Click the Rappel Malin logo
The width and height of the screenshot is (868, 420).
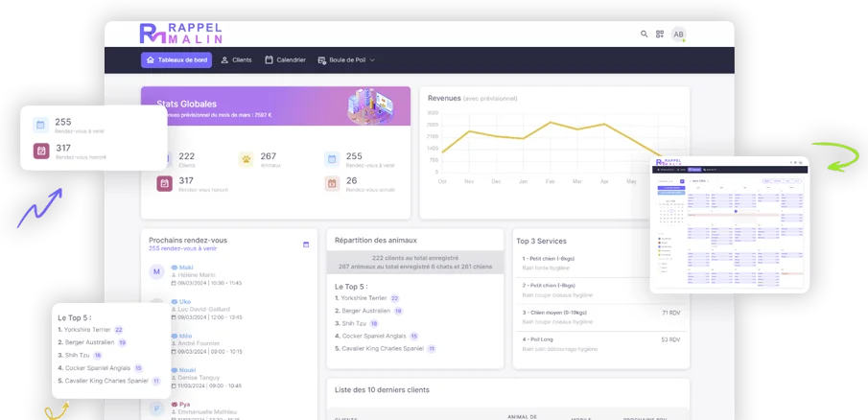point(181,34)
